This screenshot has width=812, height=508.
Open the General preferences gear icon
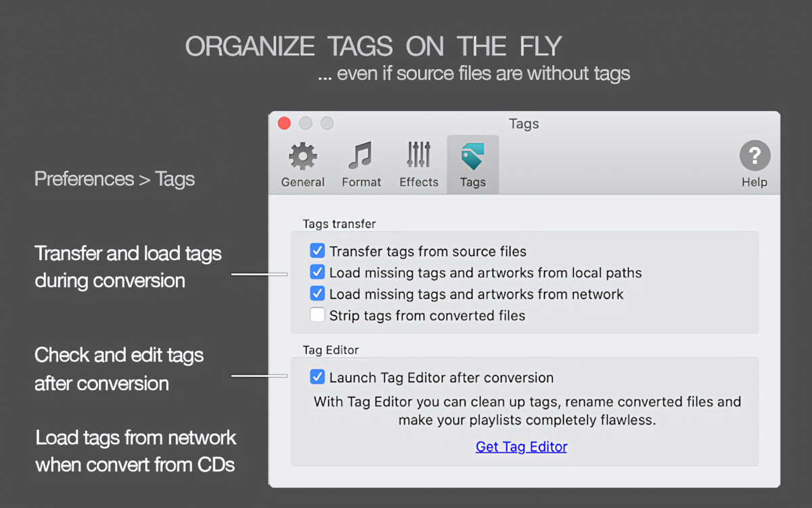302,156
